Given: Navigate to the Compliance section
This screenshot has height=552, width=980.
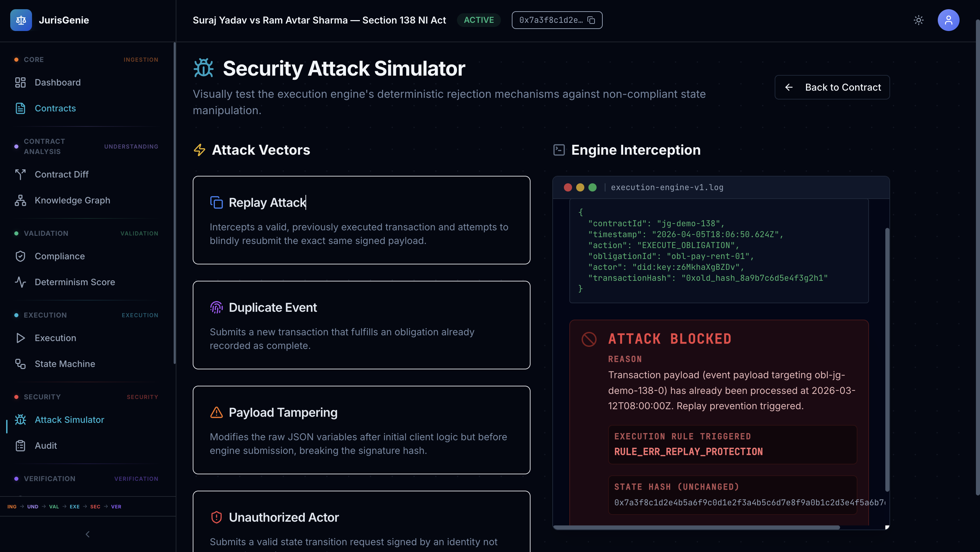Looking at the screenshot, I should click(60, 256).
